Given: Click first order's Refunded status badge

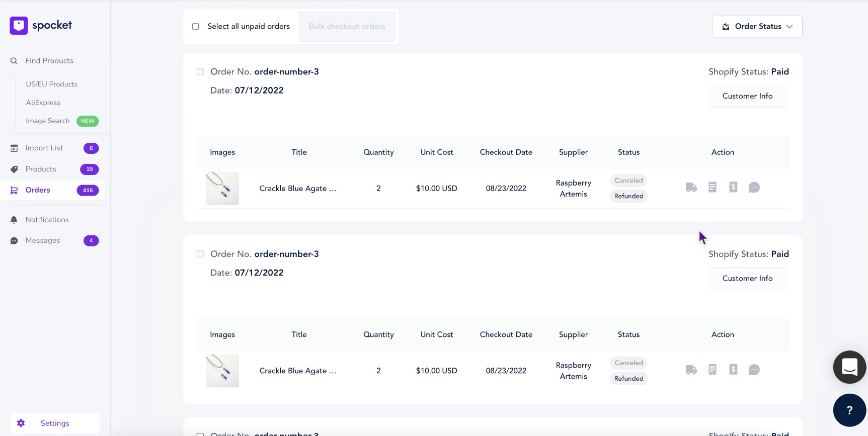Looking at the screenshot, I should pyautogui.click(x=628, y=196).
